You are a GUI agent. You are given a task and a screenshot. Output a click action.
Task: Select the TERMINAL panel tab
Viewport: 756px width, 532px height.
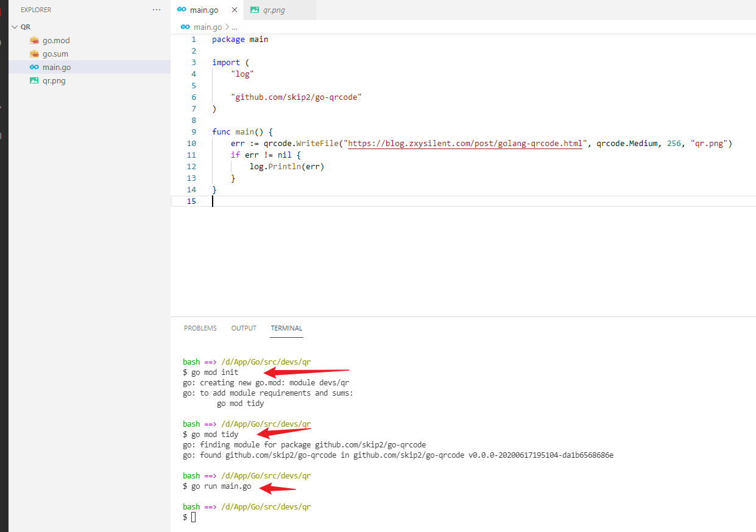(x=286, y=328)
